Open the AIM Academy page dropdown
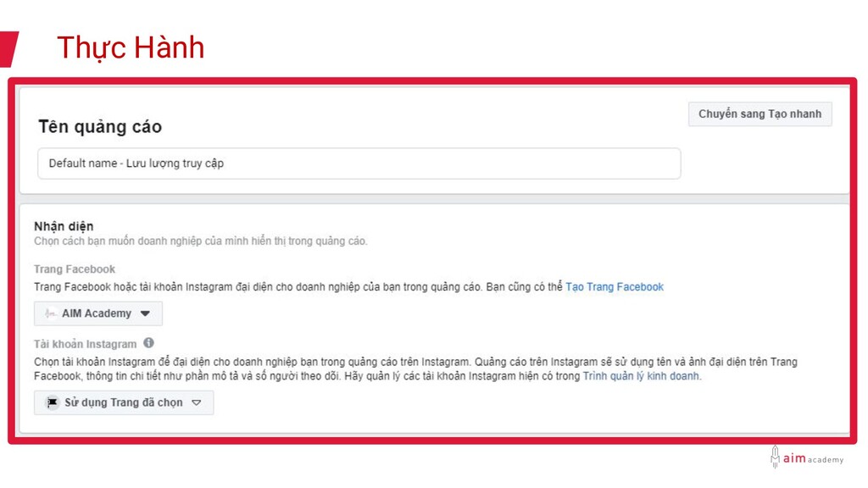 click(x=98, y=313)
